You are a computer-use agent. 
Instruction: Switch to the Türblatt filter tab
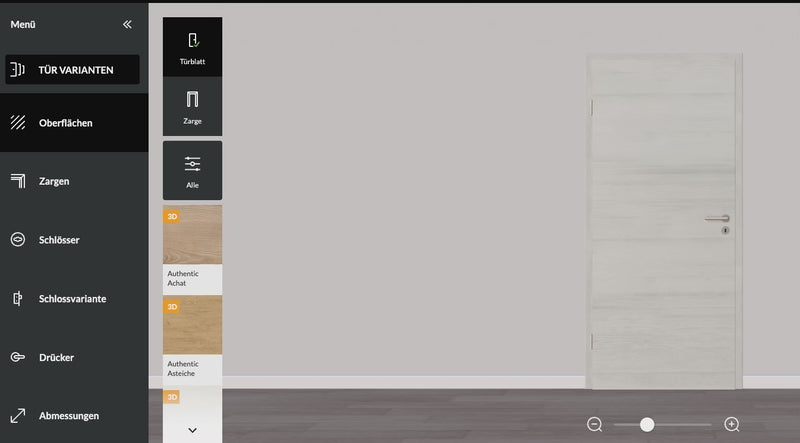[192, 47]
